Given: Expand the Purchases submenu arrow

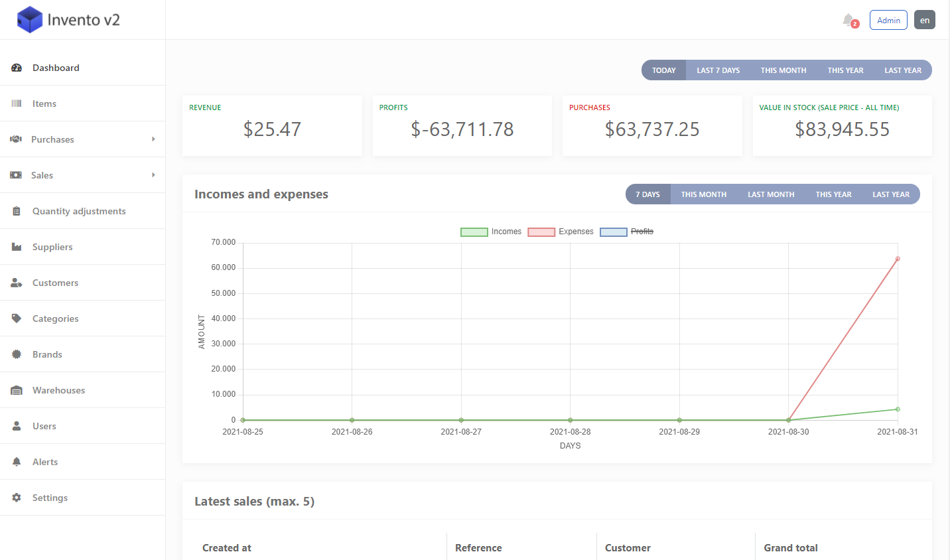Looking at the screenshot, I should click(x=153, y=139).
